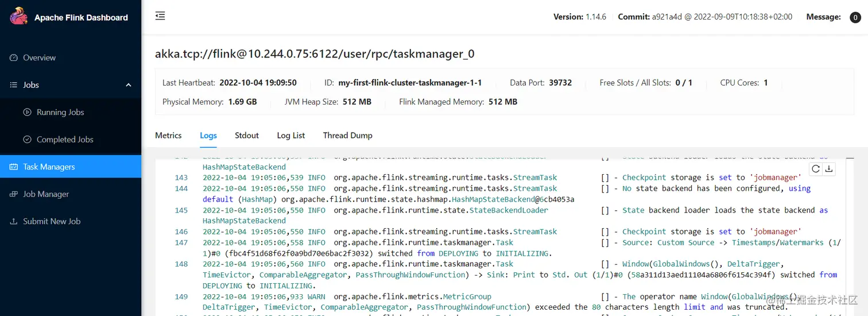The width and height of the screenshot is (868, 316).
Task: Click 'switched from DEPLOYING to INITIALIZING' in line 147
Action: pos(466,253)
